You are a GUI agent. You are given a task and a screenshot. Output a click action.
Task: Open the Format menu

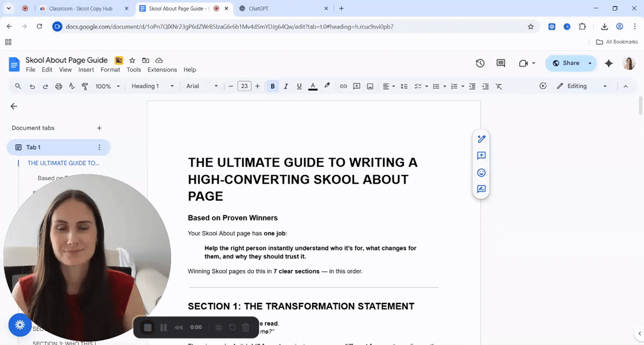tap(111, 70)
